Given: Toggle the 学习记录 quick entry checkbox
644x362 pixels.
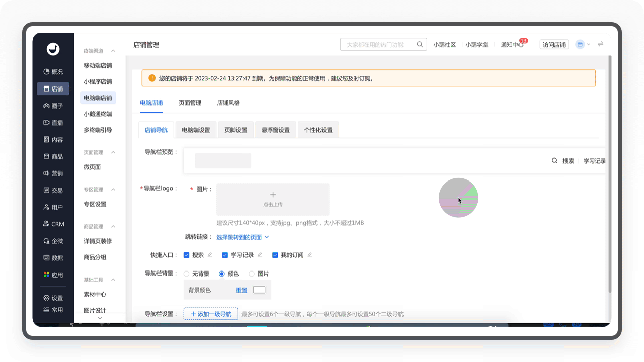Looking at the screenshot, I should (225, 255).
